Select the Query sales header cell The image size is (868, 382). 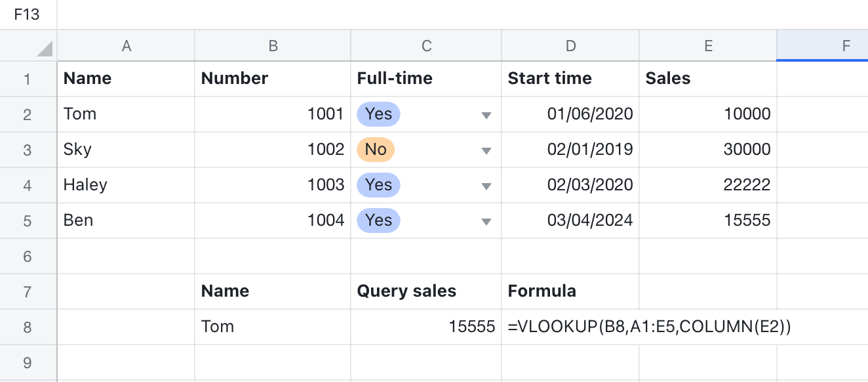pos(426,291)
